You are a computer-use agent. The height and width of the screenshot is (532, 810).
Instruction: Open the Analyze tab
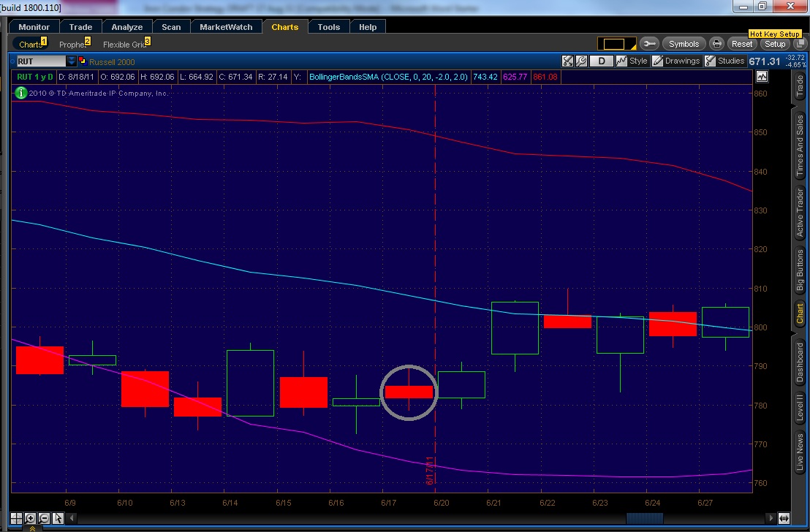point(127,27)
